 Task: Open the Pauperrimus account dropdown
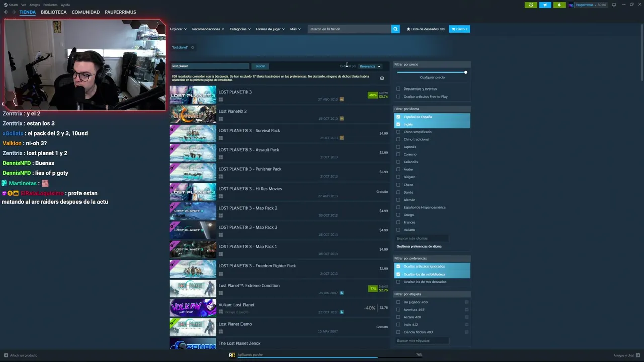point(588,5)
